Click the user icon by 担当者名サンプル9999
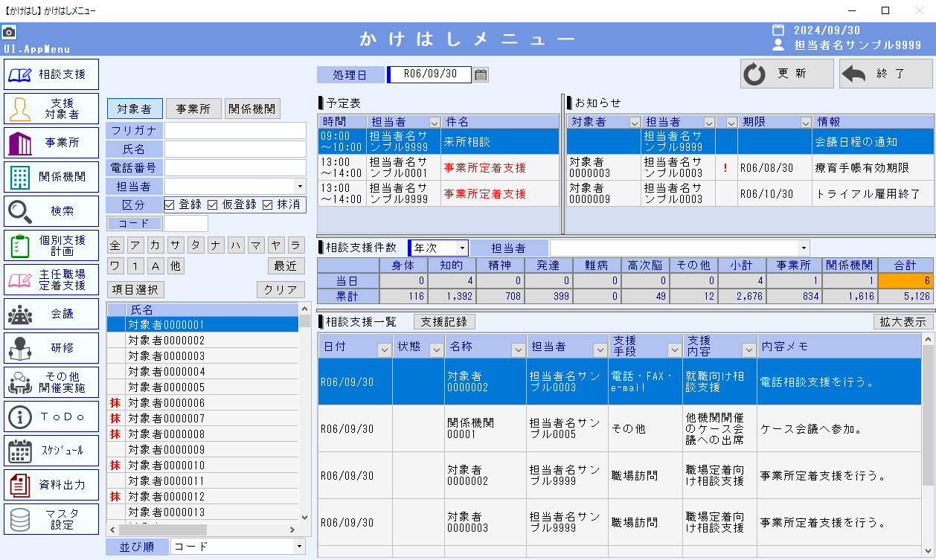This screenshot has height=560, width=936. click(x=778, y=45)
